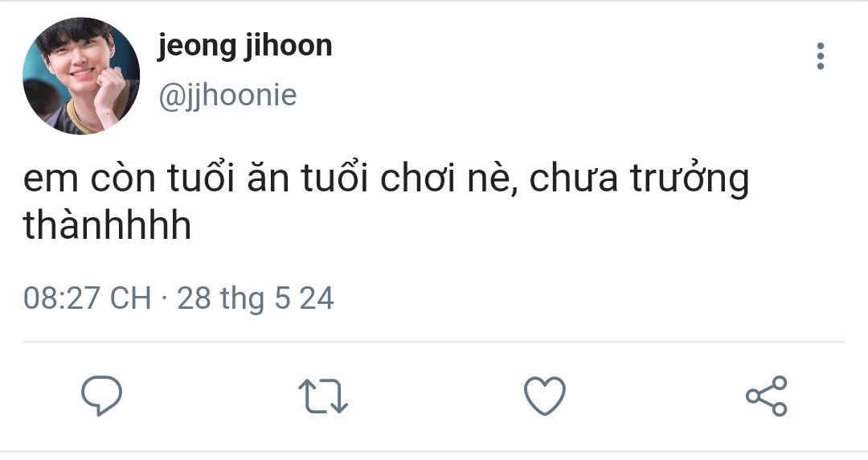Go to the @jjhoonie handle
This screenshot has width=868, height=460.
coord(227,96)
